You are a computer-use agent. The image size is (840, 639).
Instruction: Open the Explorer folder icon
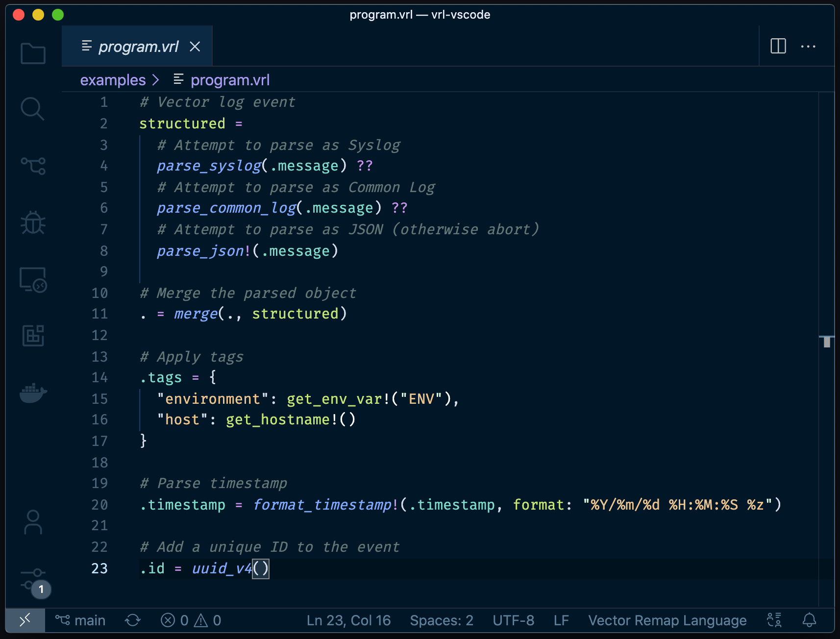pyautogui.click(x=33, y=53)
